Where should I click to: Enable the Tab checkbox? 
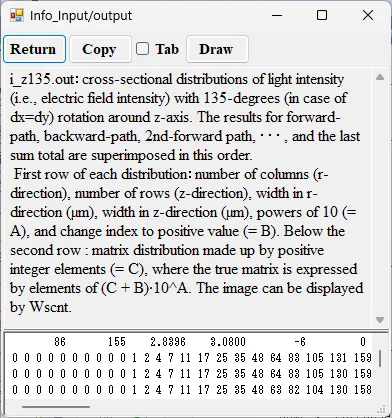[x=142, y=49]
